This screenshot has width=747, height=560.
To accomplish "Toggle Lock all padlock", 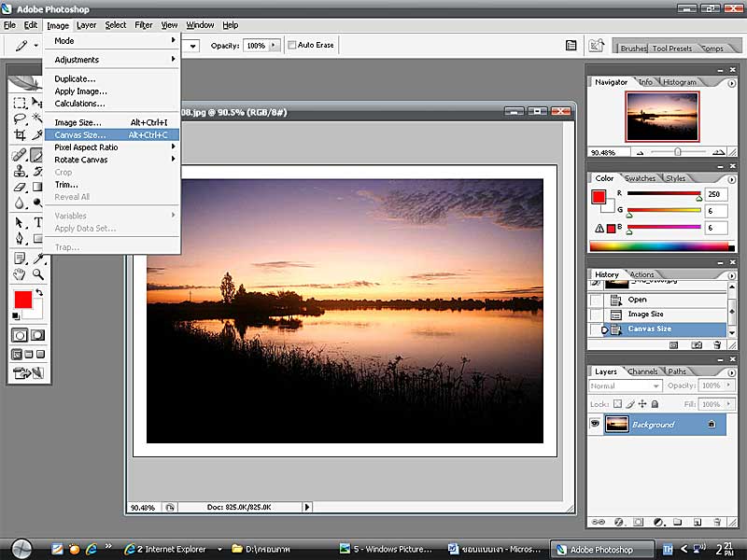I will pyautogui.click(x=655, y=404).
